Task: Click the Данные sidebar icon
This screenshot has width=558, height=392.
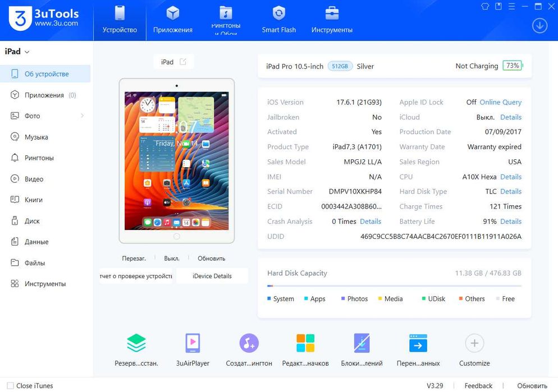Action: 15,242
